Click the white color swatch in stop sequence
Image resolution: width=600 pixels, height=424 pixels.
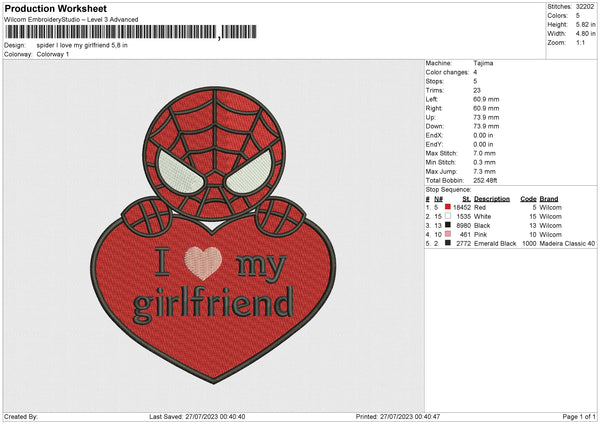coord(448,216)
